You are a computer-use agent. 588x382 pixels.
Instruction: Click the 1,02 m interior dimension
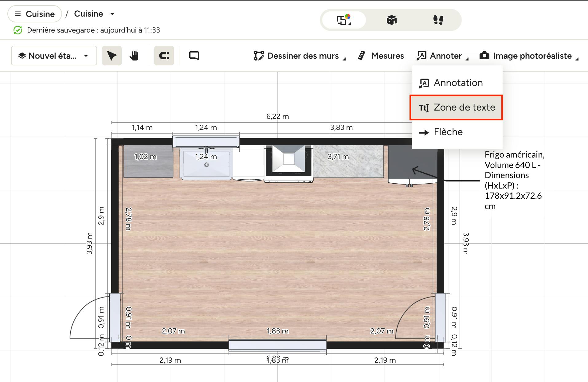point(145,157)
